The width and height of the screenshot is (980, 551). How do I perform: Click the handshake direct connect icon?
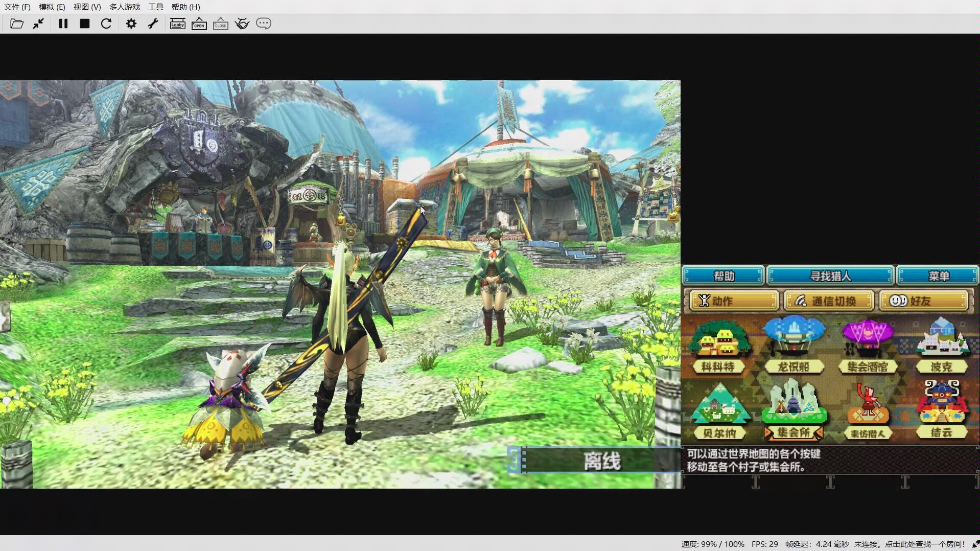click(242, 24)
